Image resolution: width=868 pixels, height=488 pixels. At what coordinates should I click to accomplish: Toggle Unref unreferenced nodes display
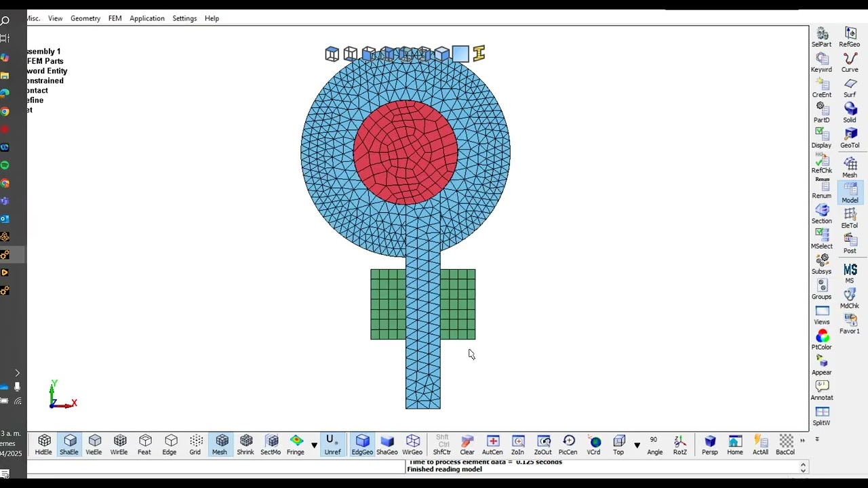[x=332, y=445]
